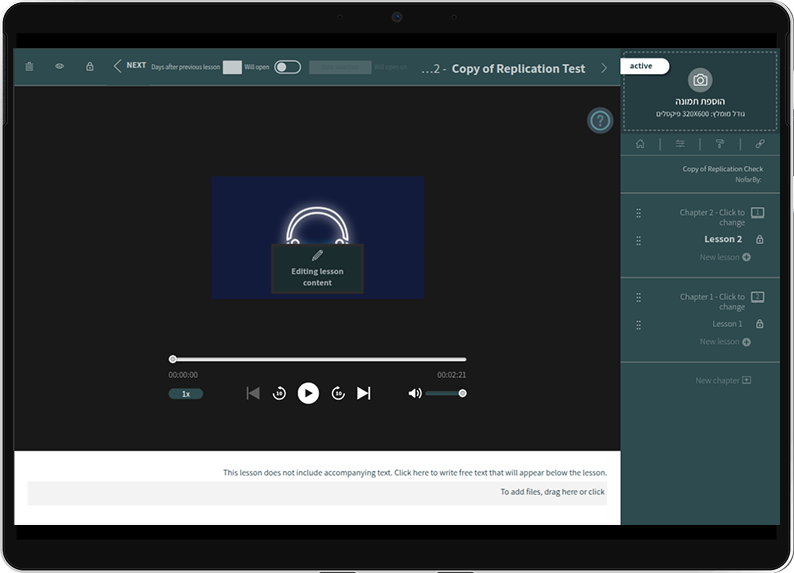Click the 00:02:21 duration label
This screenshot has height=573, width=794.
click(451, 375)
